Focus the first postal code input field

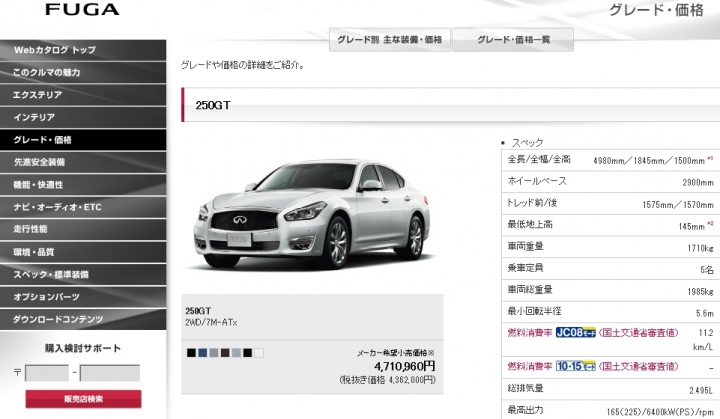point(47,373)
